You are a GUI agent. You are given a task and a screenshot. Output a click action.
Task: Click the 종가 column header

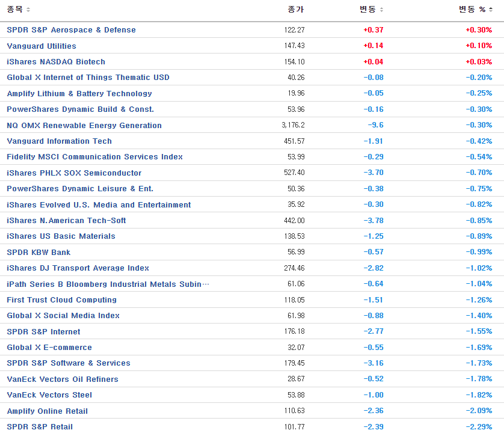pyautogui.click(x=296, y=9)
